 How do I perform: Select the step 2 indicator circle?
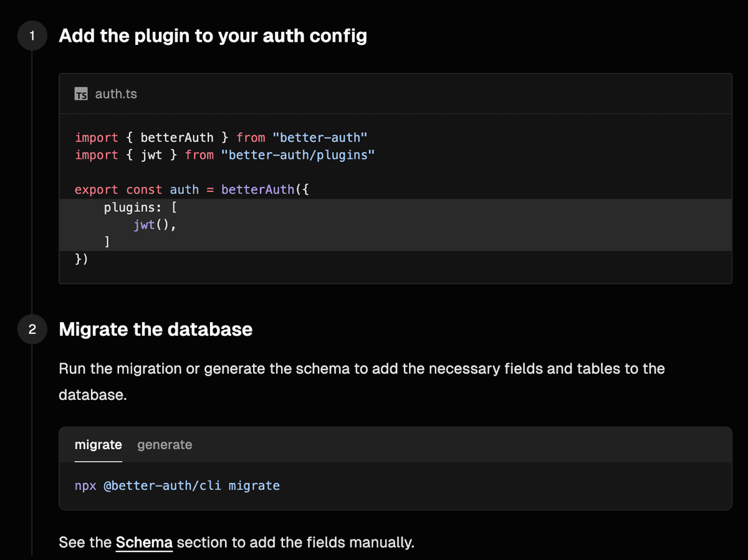(x=32, y=330)
